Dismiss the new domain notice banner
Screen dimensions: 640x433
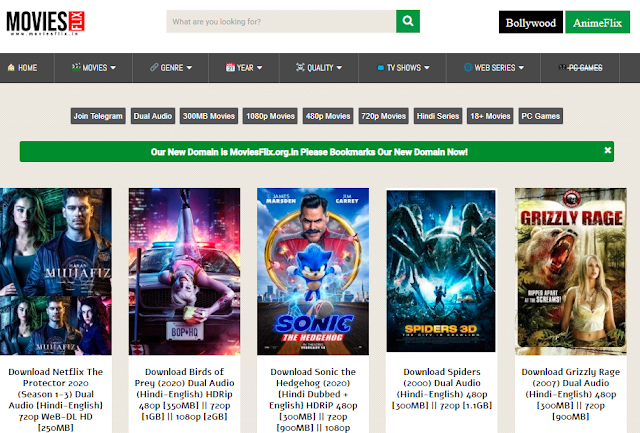pos(607,150)
